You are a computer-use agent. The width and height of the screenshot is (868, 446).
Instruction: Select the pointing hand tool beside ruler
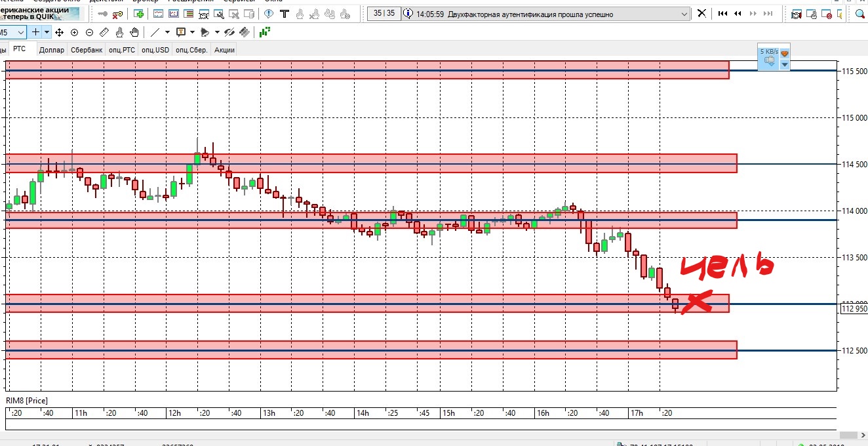tap(119, 32)
